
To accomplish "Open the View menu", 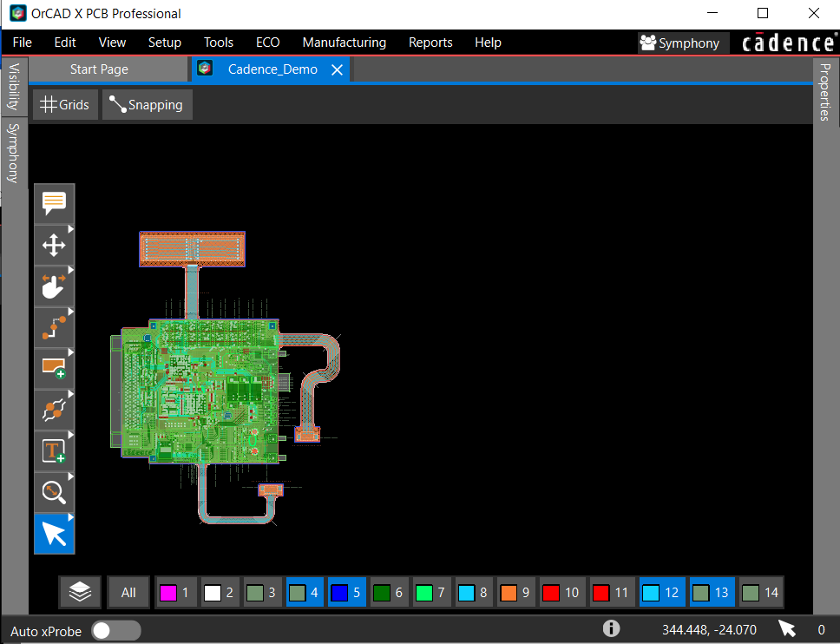I will [x=112, y=43].
